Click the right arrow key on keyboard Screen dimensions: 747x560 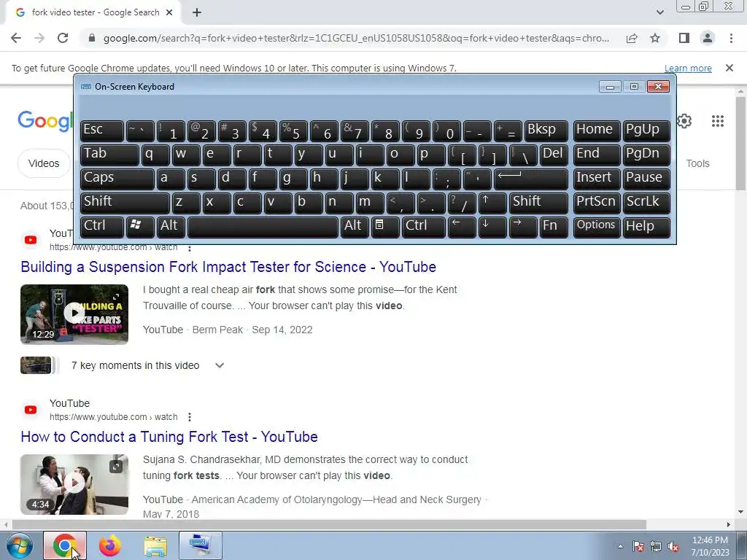523,227
